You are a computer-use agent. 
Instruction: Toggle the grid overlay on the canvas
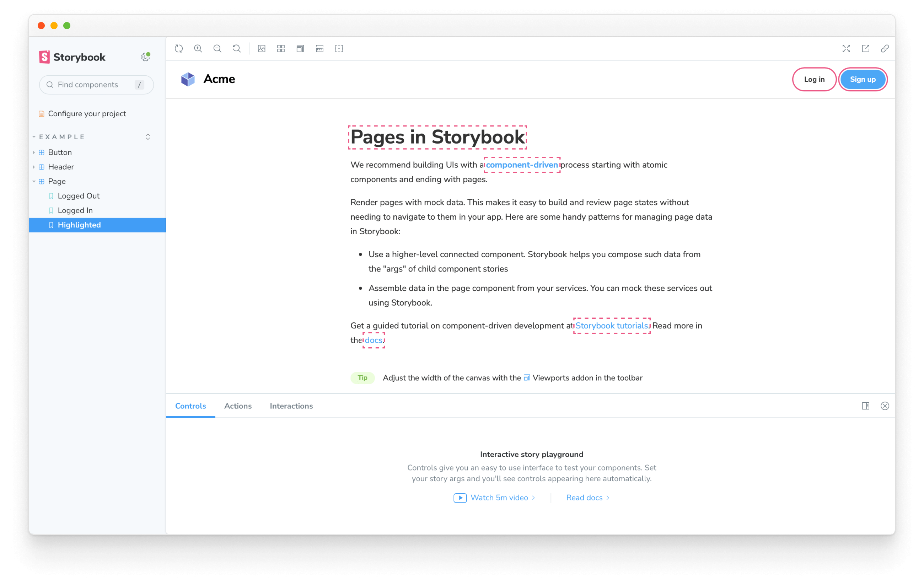(x=281, y=48)
